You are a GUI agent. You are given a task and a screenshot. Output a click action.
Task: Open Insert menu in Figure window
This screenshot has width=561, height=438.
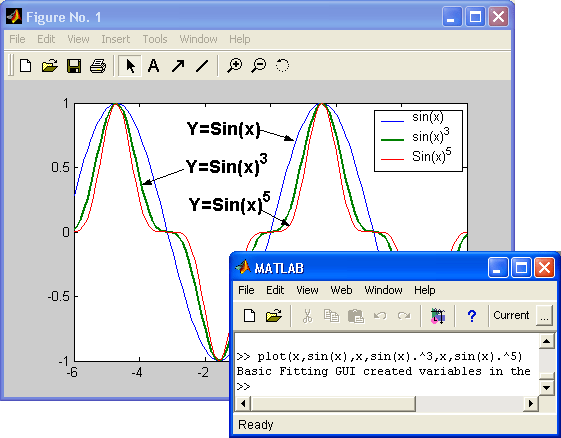116,39
